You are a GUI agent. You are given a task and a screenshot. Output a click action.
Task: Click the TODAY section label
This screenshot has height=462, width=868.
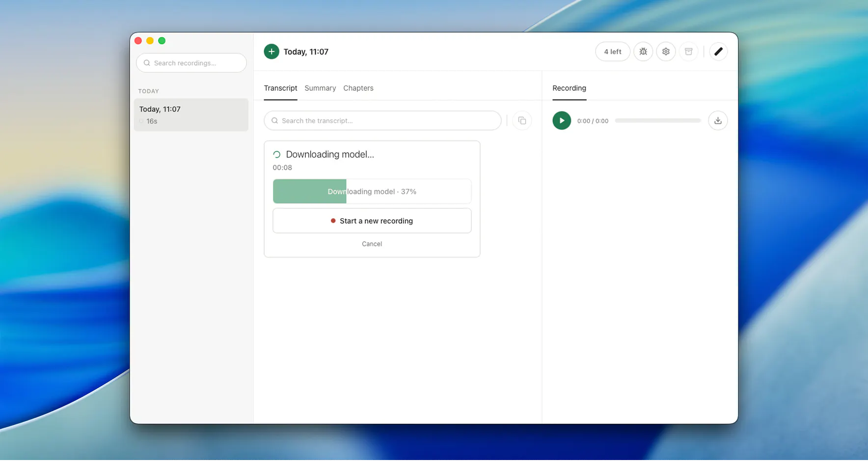(148, 91)
